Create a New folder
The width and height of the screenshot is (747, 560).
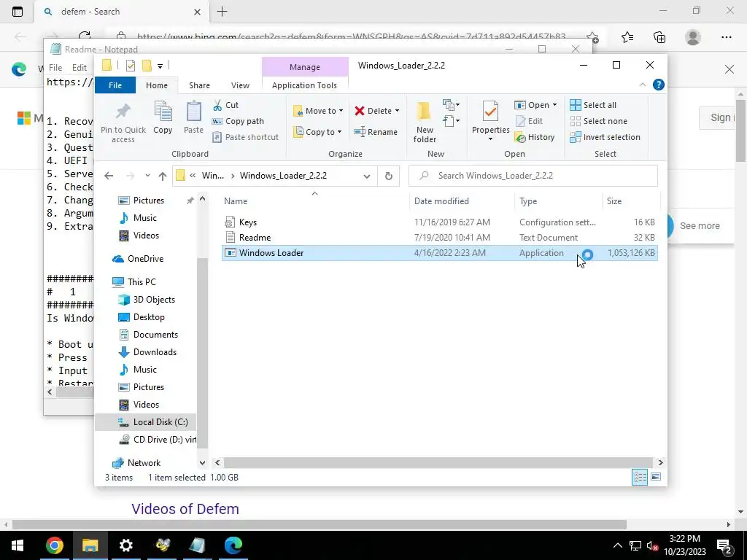pyautogui.click(x=424, y=122)
